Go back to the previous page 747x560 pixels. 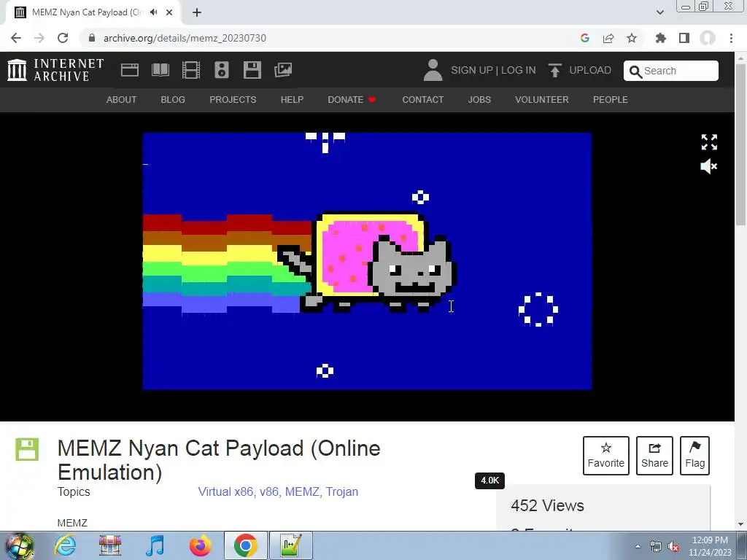point(16,38)
